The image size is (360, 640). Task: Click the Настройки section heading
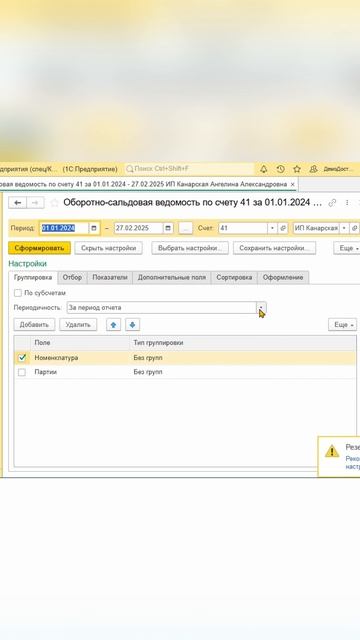[27, 264]
